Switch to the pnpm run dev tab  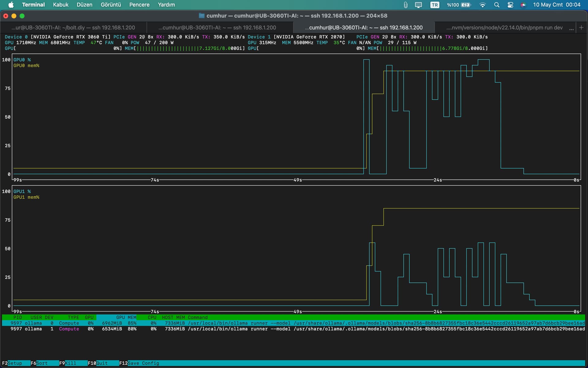(504, 27)
